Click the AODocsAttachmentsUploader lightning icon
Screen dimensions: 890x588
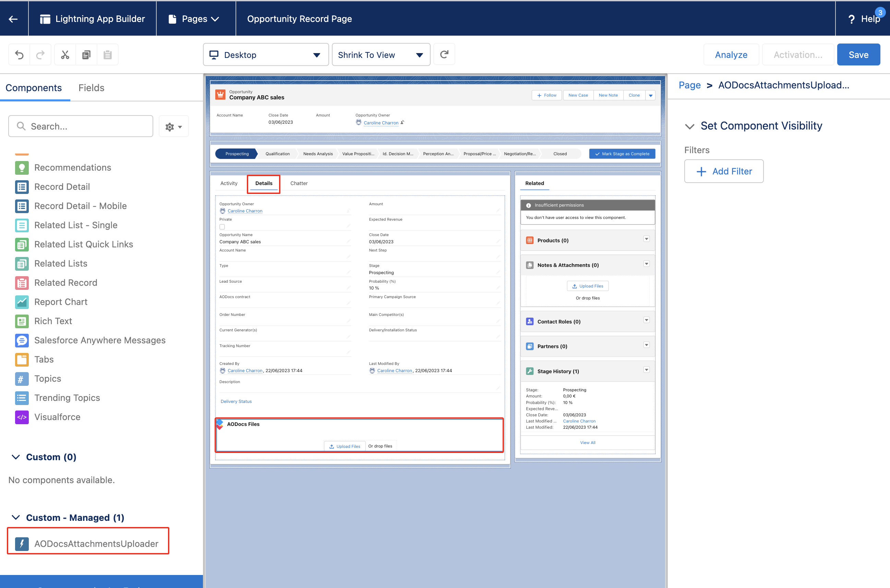(x=22, y=544)
